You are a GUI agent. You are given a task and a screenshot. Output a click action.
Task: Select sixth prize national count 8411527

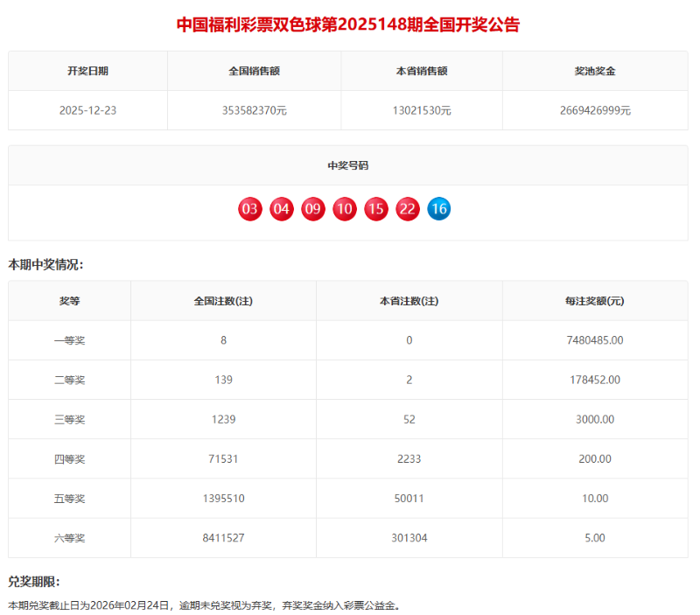coord(223,538)
